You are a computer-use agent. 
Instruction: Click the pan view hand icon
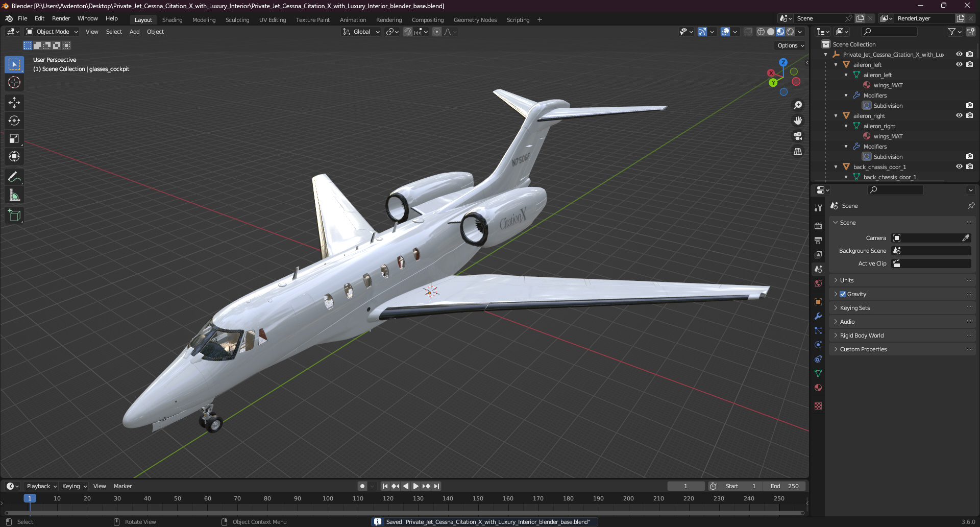point(798,121)
